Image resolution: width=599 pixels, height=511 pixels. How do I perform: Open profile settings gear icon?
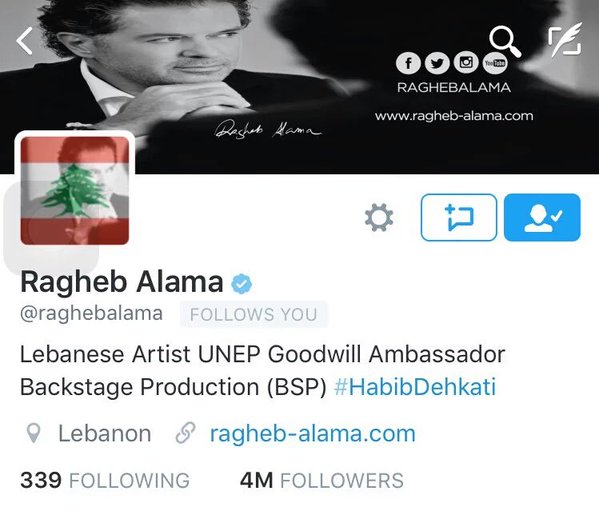coord(379,217)
